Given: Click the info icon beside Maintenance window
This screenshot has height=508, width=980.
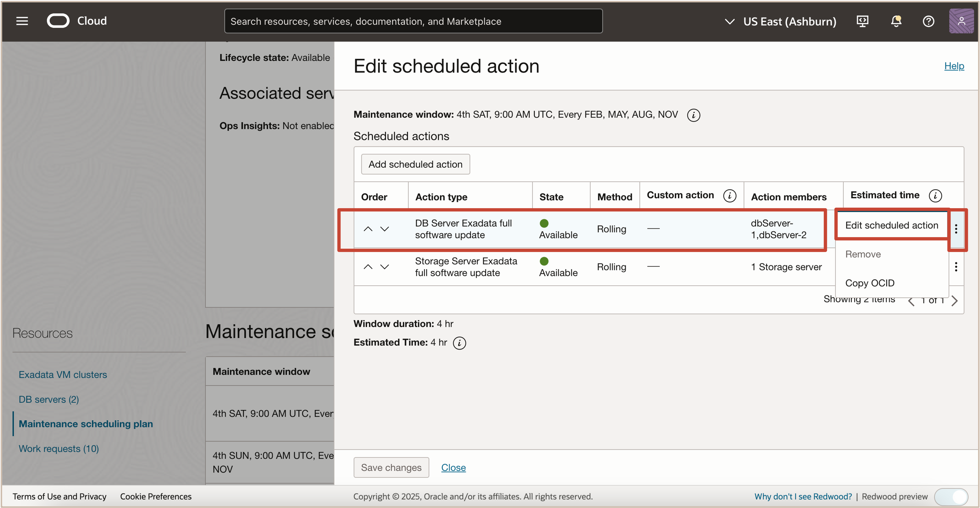Looking at the screenshot, I should tap(693, 115).
